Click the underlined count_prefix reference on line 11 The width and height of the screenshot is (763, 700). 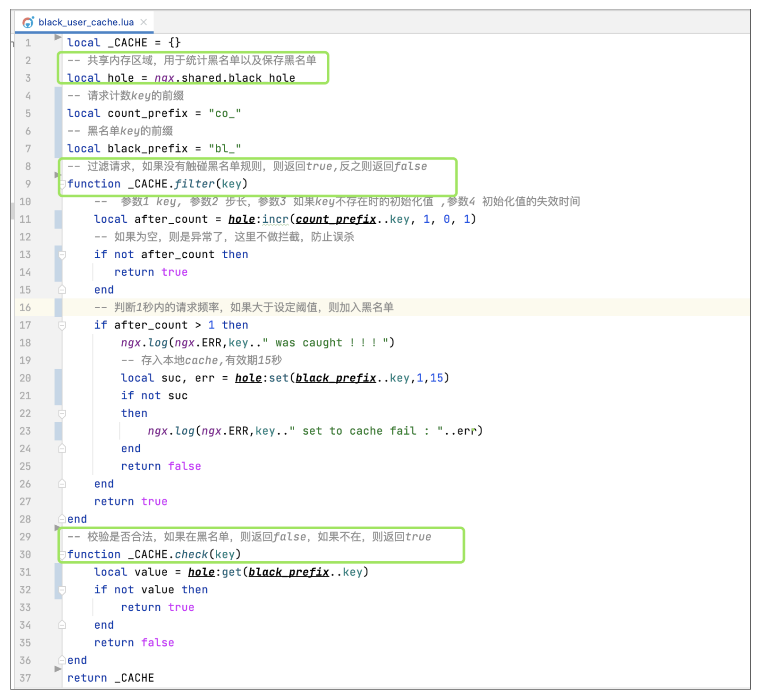[x=336, y=219]
